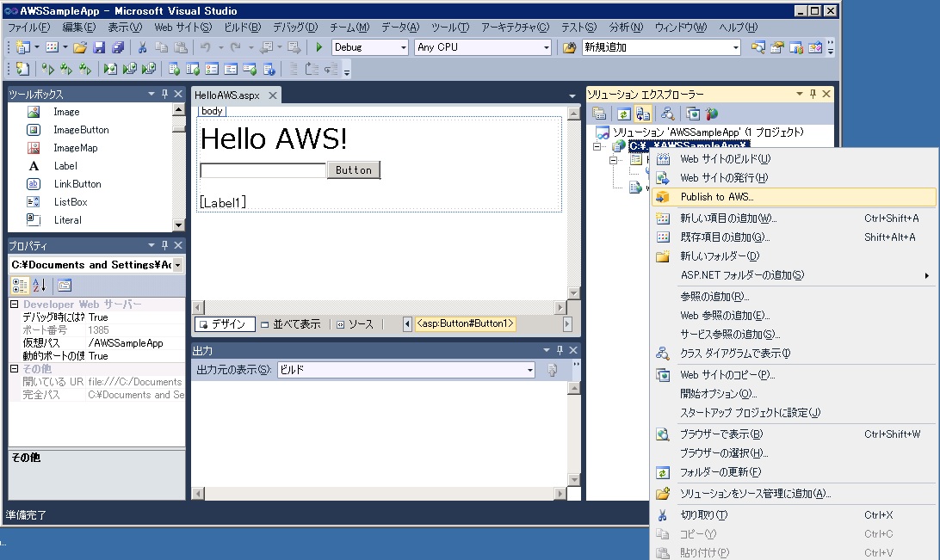Click the Save All toolbar icon
The height and width of the screenshot is (560, 940).
118,47
